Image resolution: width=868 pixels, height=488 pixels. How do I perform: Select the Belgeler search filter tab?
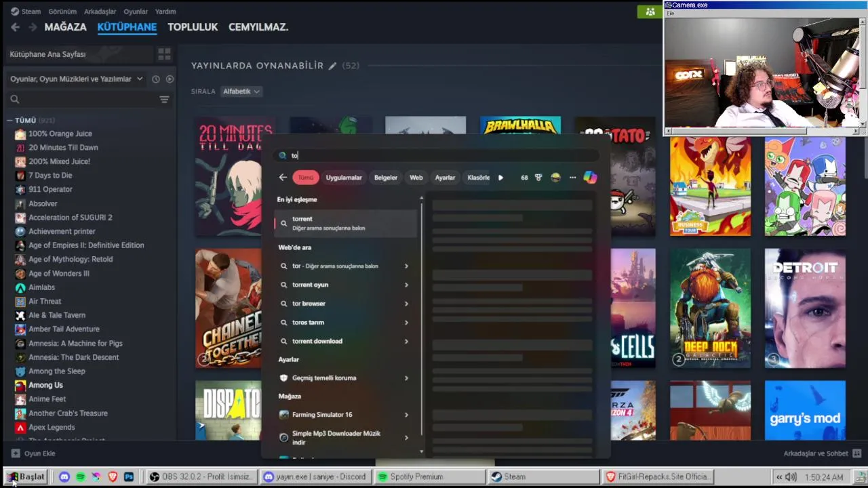(386, 178)
